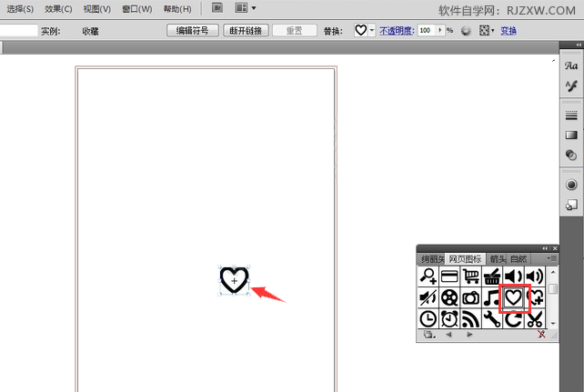Click the instance name input field
584x392 pixels.
click(18, 31)
